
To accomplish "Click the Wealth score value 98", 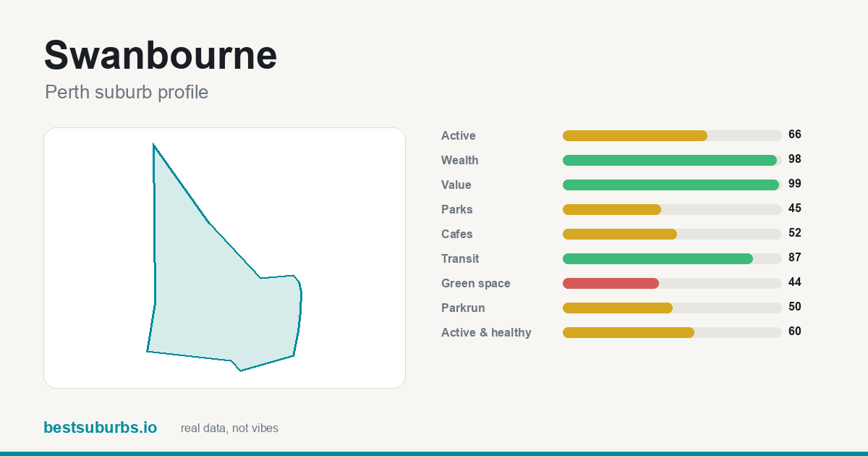I will click(795, 159).
